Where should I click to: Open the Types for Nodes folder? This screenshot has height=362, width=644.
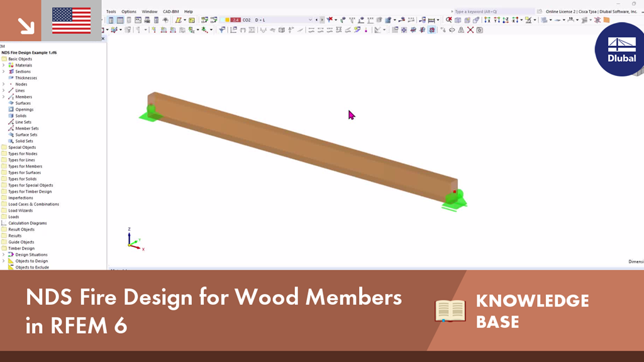(x=23, y=153)
